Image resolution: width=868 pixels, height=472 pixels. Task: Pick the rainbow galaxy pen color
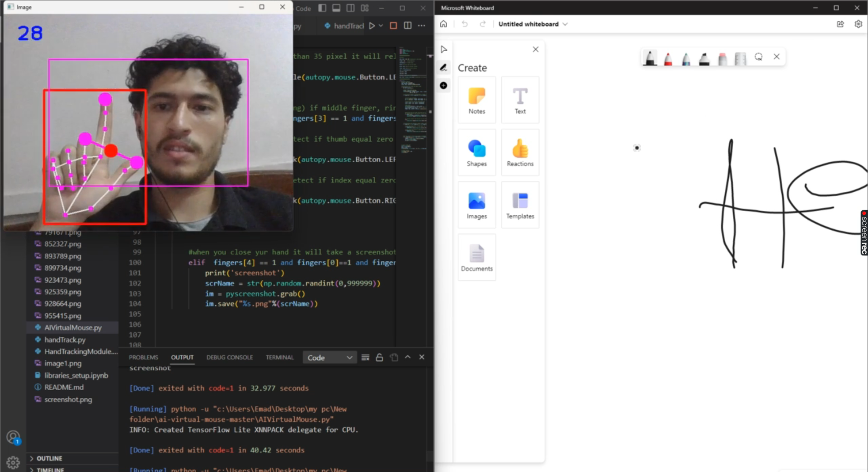(x=685, y=58)
